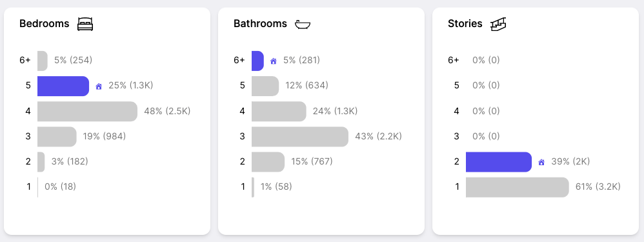Click the house marker beside 5% (281)

point(273,61)
